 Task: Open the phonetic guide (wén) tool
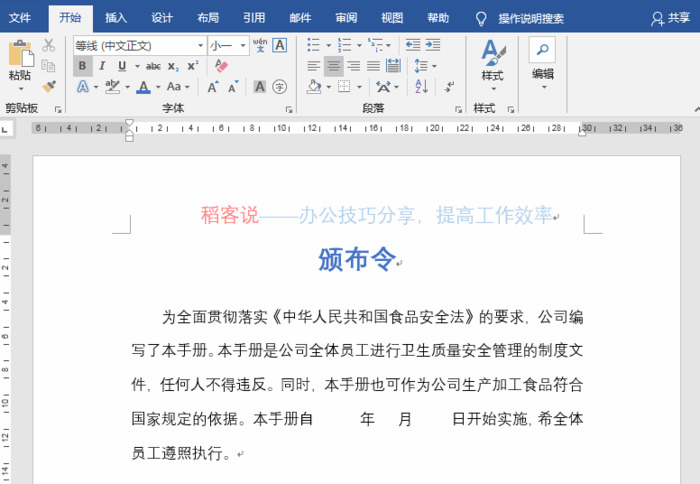(260, 45)
